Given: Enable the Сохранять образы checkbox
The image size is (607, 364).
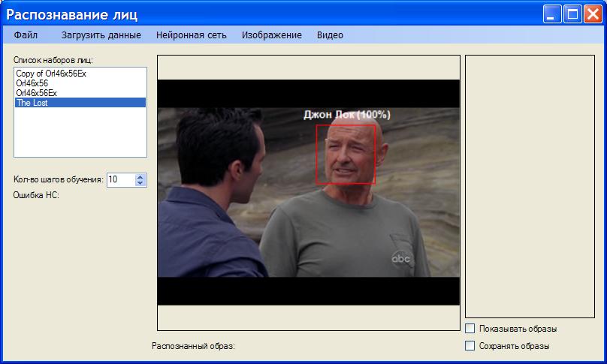Looking at the screenshot, I should (x=470, y=345).
